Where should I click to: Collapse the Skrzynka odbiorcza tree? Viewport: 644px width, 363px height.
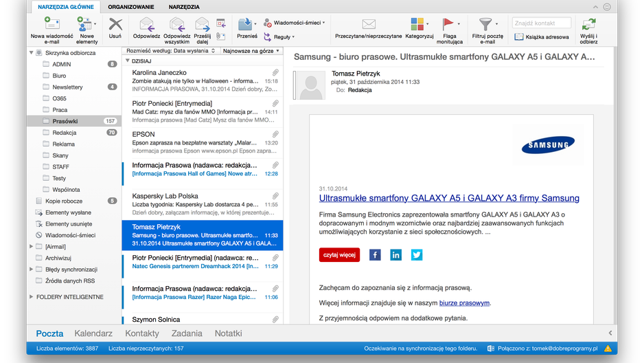click(x=31, y=53)
